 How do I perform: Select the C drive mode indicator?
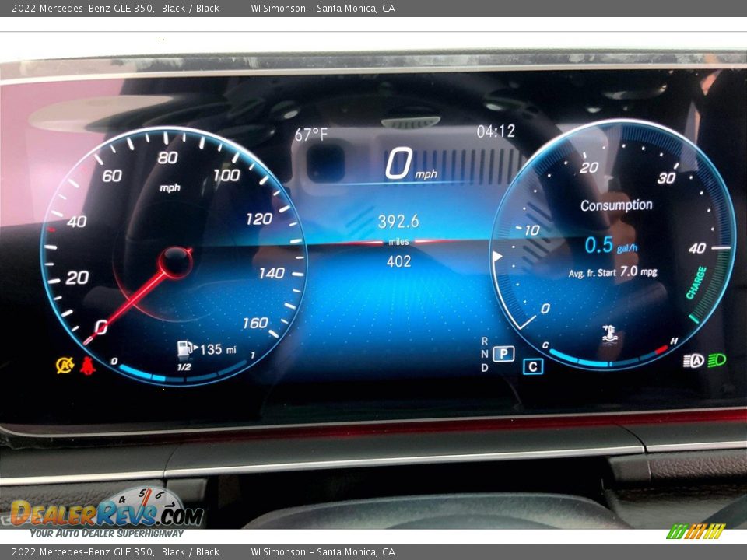[533, 366]
